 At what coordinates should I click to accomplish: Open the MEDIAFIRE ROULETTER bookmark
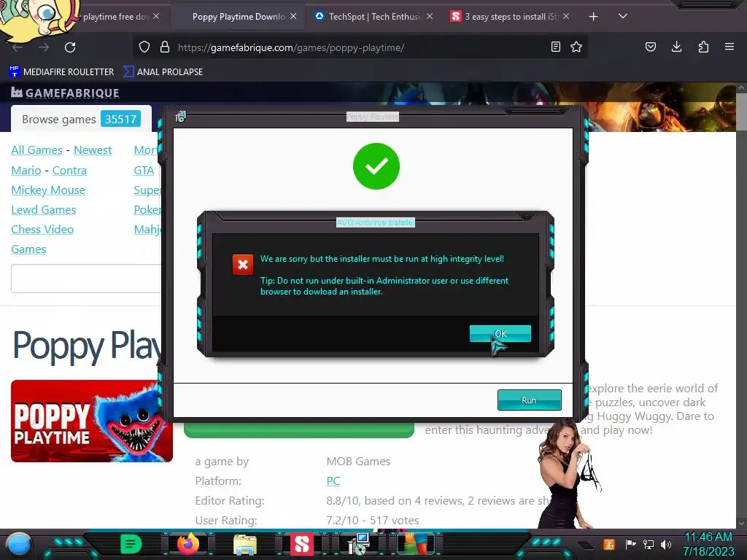62,72
